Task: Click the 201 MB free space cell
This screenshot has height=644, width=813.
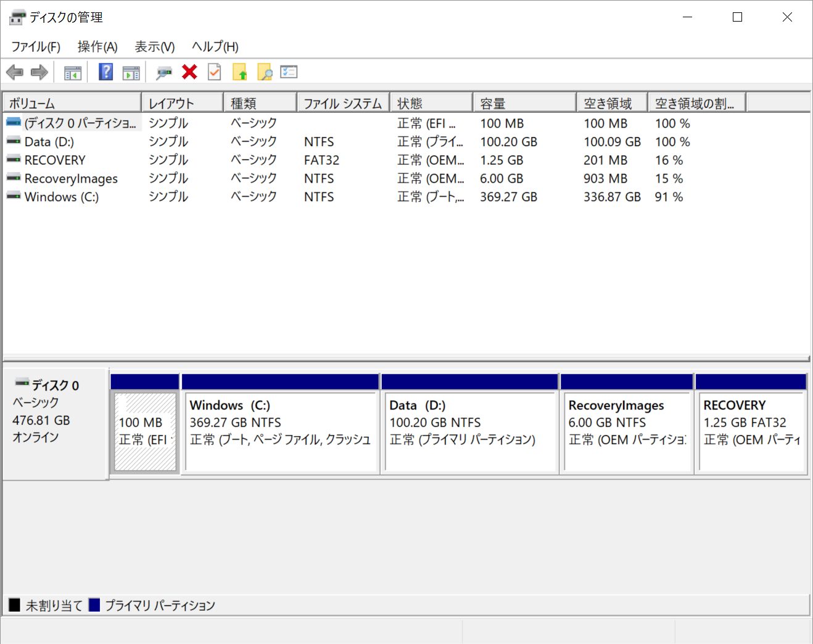Action: pos(605,160)
